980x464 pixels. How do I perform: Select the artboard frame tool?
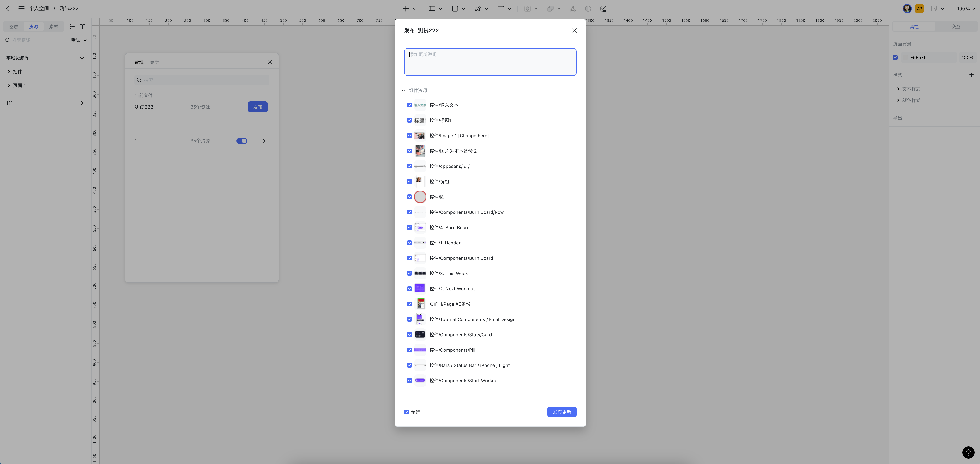[432, 8]
